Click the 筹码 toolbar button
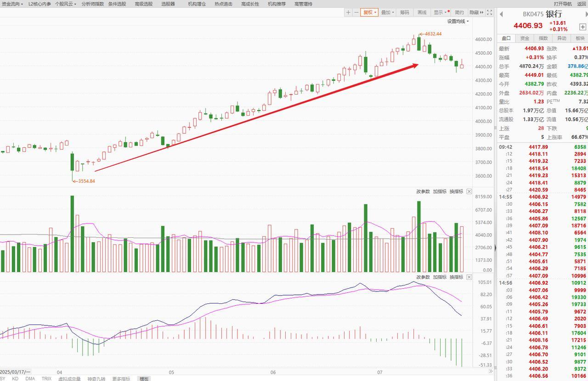Viewport: 588px width, 381px height. point(404,12)
